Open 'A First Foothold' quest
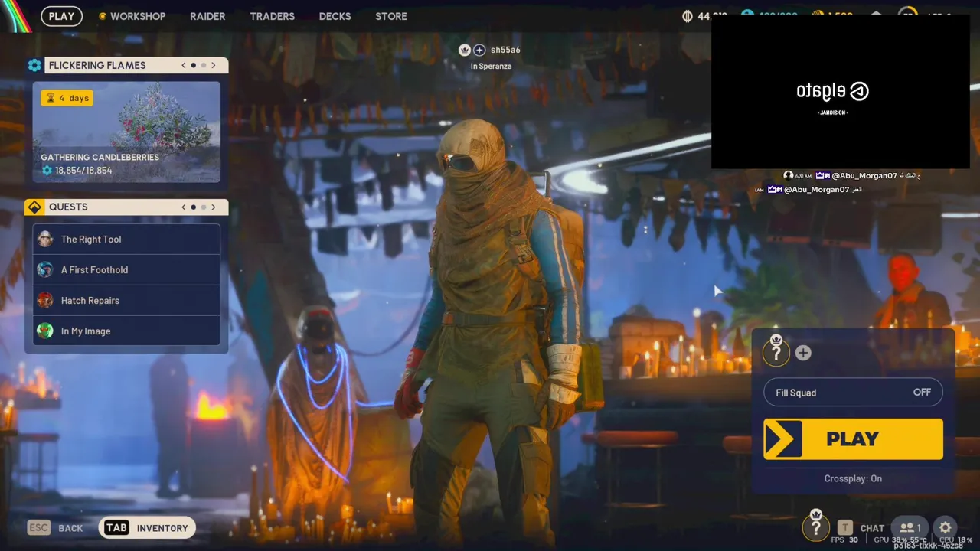The width and height of the screenshot is (980, 551). [126, 269]
